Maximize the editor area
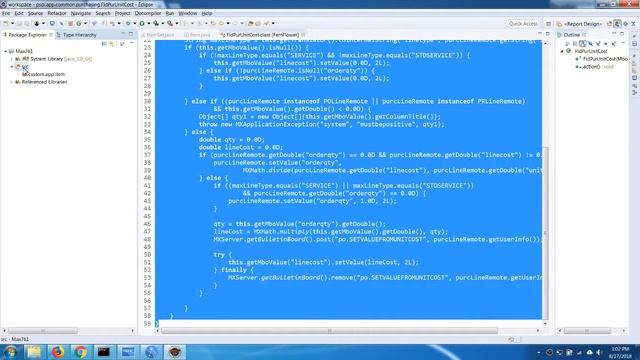The width and height of the screenshot is (640, 360). click(548, 34)
